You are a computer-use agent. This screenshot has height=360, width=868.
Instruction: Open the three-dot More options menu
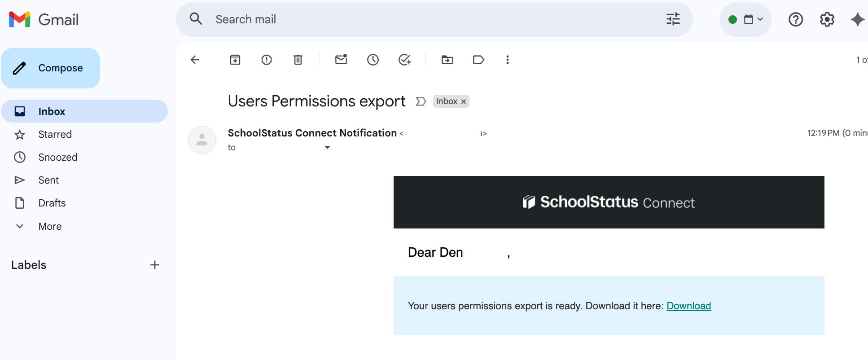tap(508, 60)
